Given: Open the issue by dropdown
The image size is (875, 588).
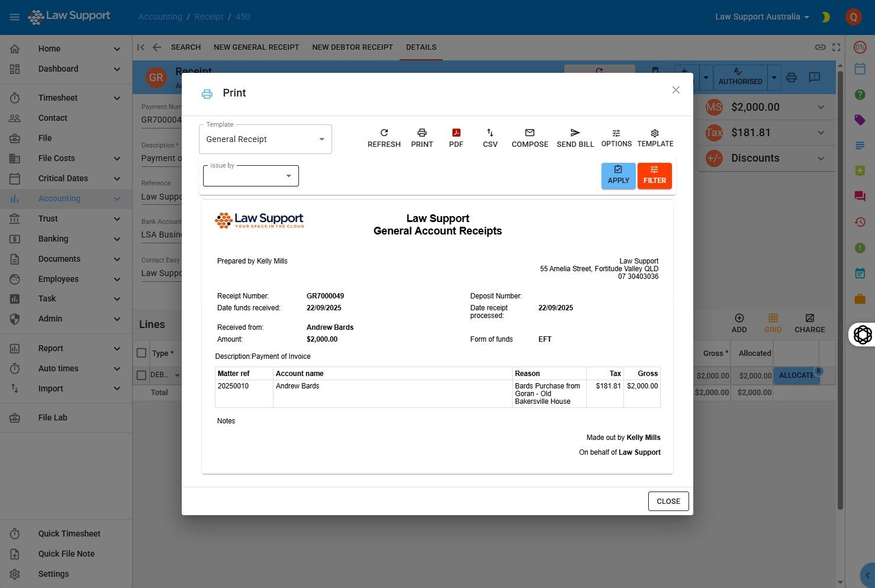Looking at the screenshot, I should pyautogui.click(x=251, y=176).
